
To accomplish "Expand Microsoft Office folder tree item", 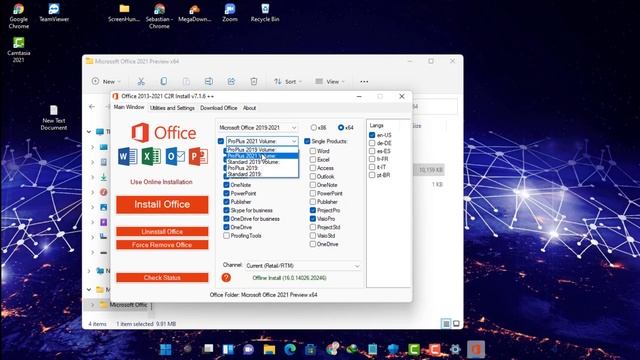I will [x=93, y=305].
